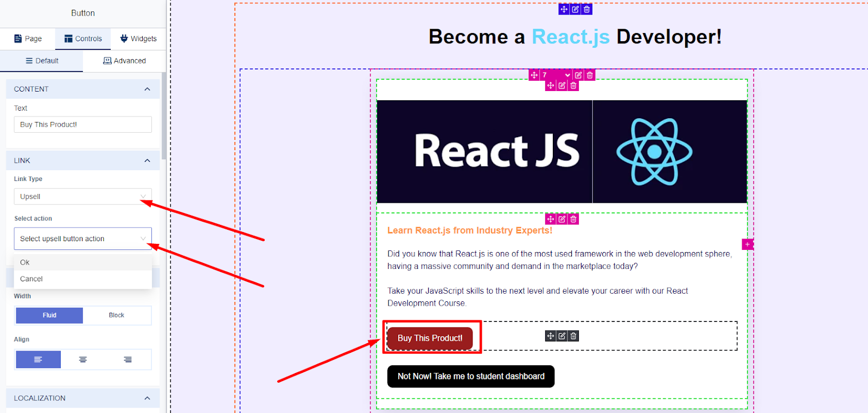Click the edit icon above the Learn React.js text
This screenshot has width=868, height=413.
click(x=562, y=219)
